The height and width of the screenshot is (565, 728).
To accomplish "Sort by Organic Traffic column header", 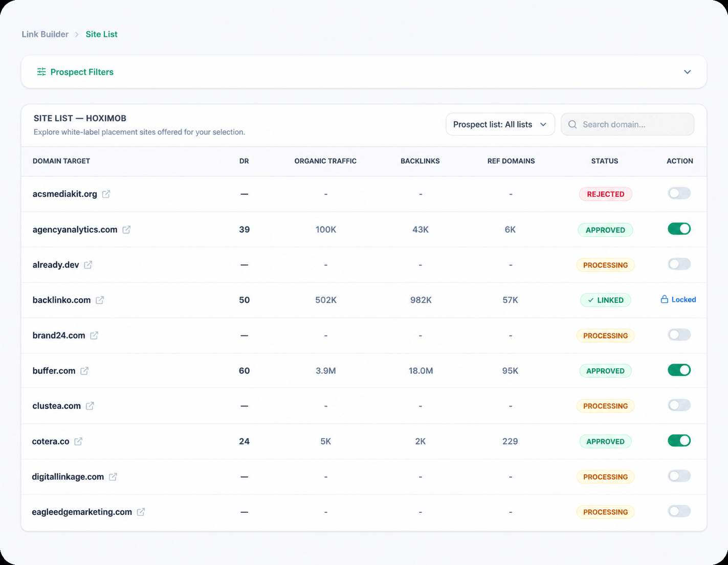I will point(325,161).
